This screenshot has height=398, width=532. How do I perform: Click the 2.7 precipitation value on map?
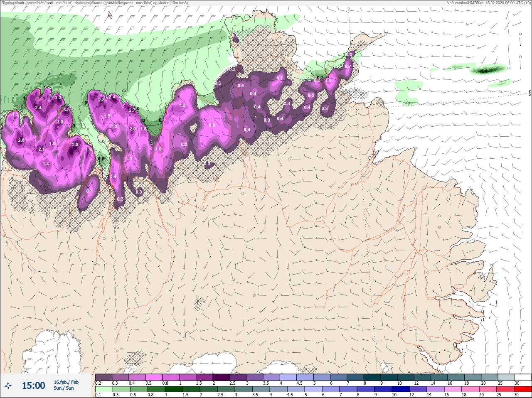coord(132,111)
